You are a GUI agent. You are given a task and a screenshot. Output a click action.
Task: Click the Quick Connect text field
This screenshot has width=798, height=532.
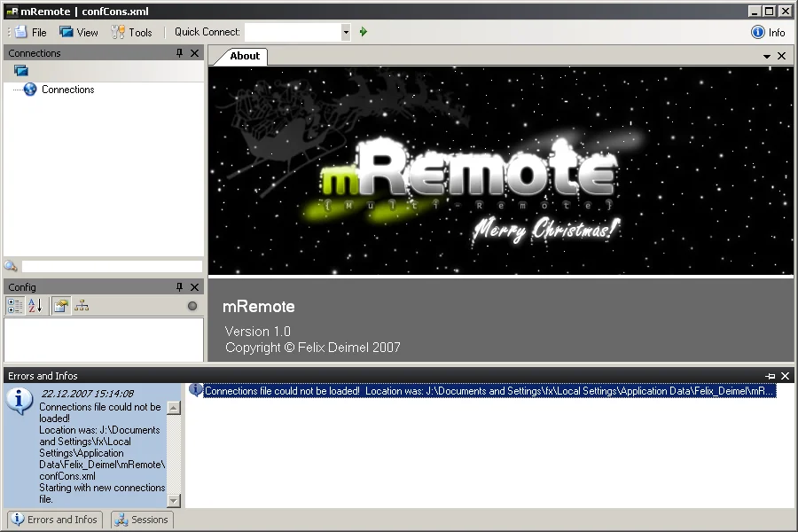point(293,32)
